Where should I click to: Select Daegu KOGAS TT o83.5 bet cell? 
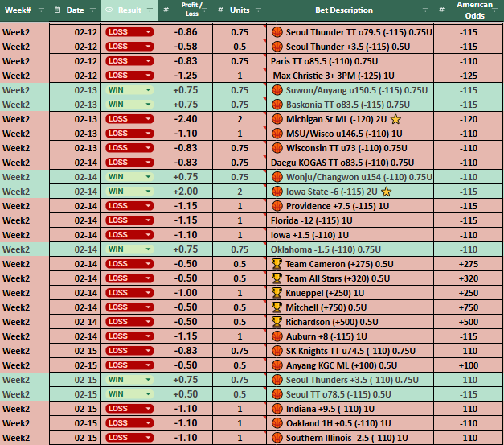coord(350,163)
